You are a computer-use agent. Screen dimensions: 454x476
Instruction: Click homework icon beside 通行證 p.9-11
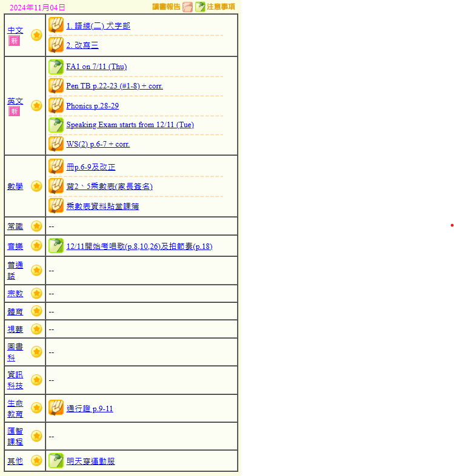point(56,408)
